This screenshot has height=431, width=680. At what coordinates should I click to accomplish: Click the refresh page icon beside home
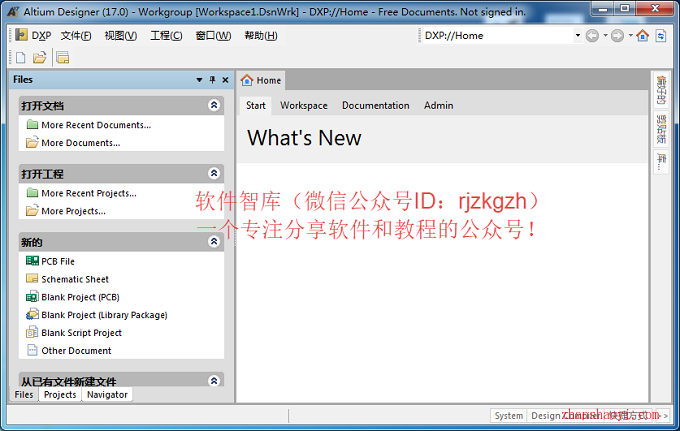(660, 36)
